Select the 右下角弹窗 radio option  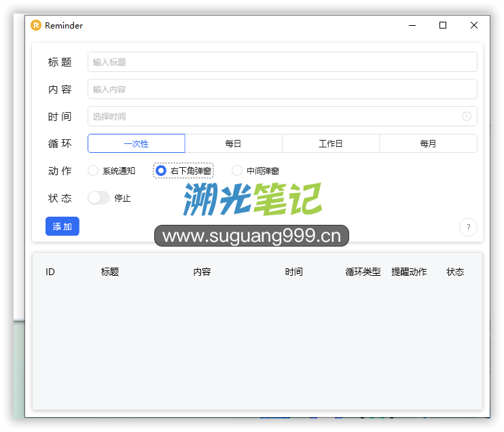coord(161,170)
